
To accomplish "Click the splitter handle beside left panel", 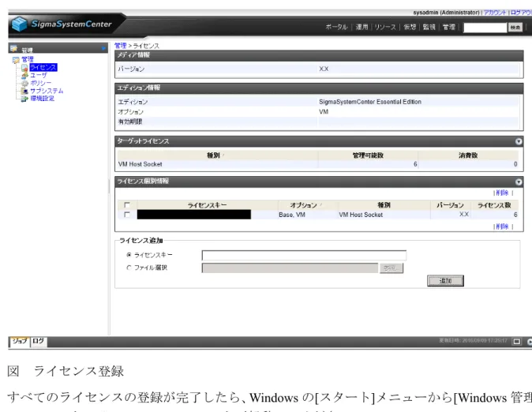I will tap(109, 186).
